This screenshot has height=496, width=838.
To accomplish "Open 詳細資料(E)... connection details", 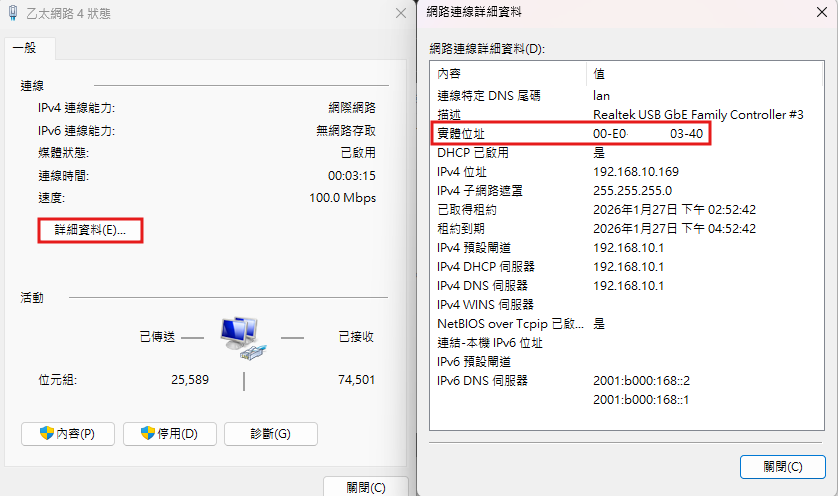I will coord(91,230).
